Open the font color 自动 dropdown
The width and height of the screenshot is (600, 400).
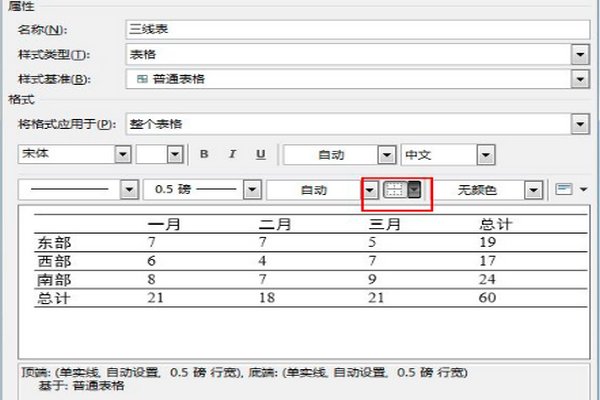coord(386,155)
